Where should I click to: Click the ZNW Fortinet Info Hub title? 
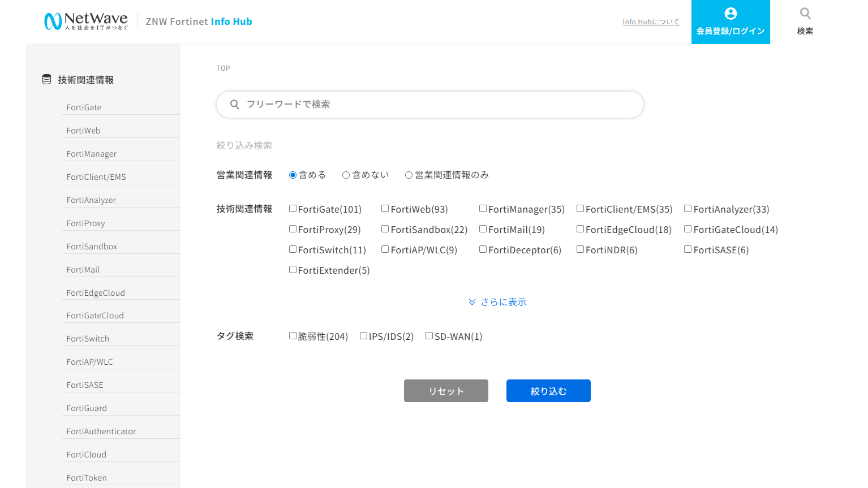pos(199,21)
